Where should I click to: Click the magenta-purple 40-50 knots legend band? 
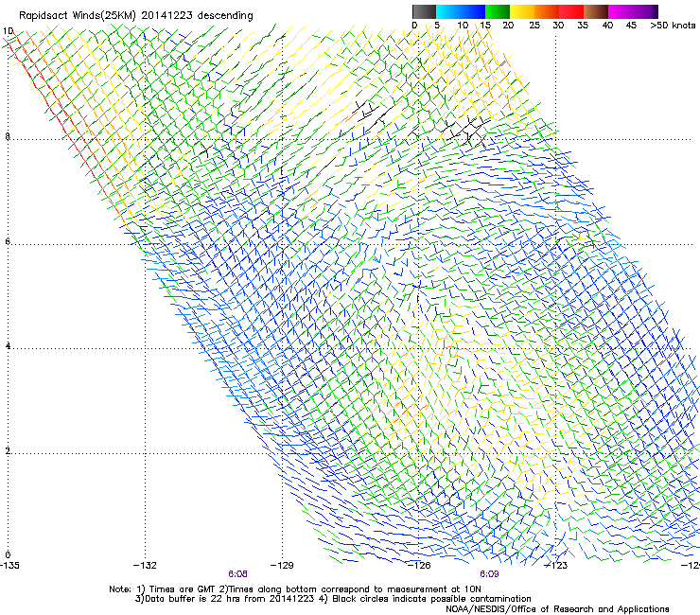point(633,11)
